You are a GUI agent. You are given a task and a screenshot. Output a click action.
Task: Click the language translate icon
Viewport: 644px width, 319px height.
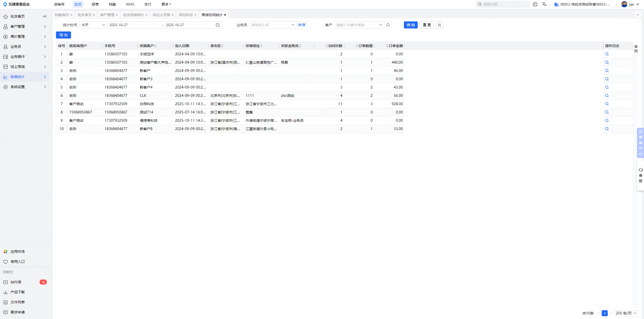coord(544,4)
